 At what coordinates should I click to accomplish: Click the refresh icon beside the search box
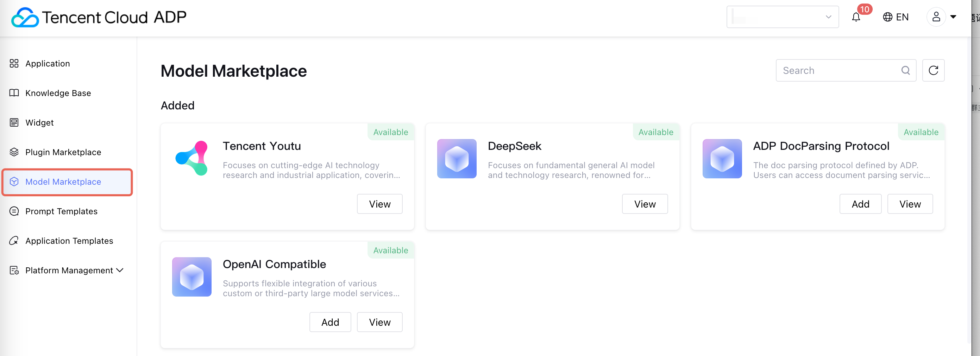(933, 70)
